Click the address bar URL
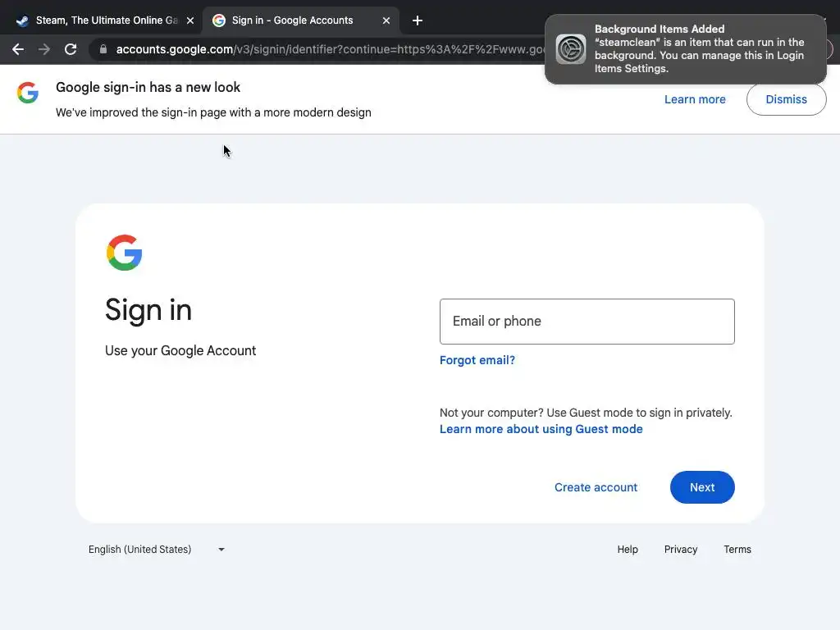This screenshot has height=630, width=840. pos(330,49)
